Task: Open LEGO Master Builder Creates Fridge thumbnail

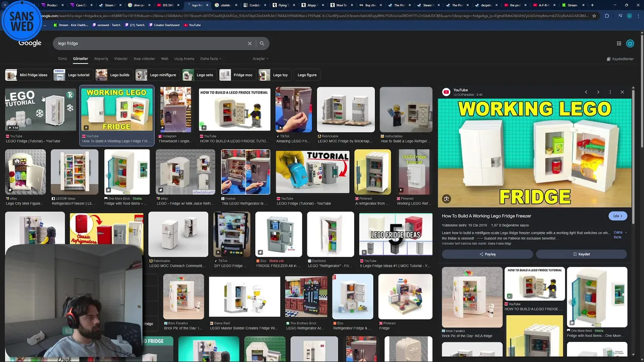Action: coord(245,297)
